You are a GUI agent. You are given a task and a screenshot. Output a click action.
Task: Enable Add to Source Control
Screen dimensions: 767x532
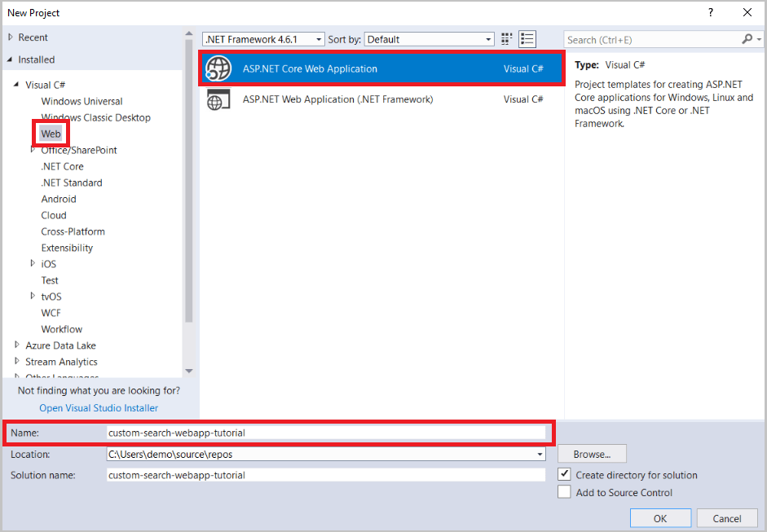click(565, 492)
